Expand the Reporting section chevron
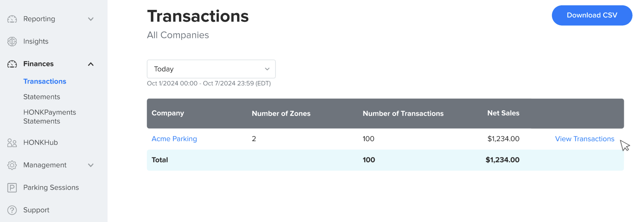The image size is (644, 222). (91, 19)
